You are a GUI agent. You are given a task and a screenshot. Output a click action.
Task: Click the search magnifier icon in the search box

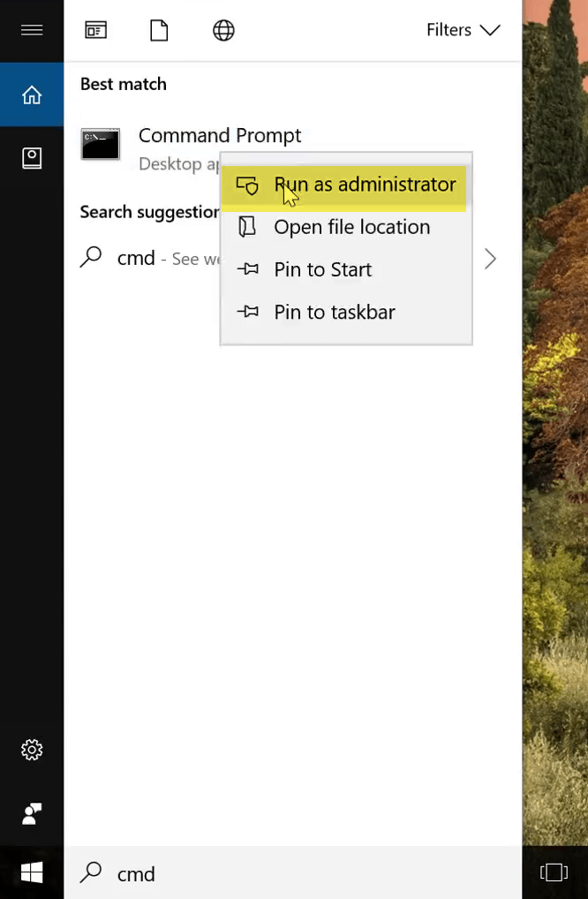click(x=91, y=873)
